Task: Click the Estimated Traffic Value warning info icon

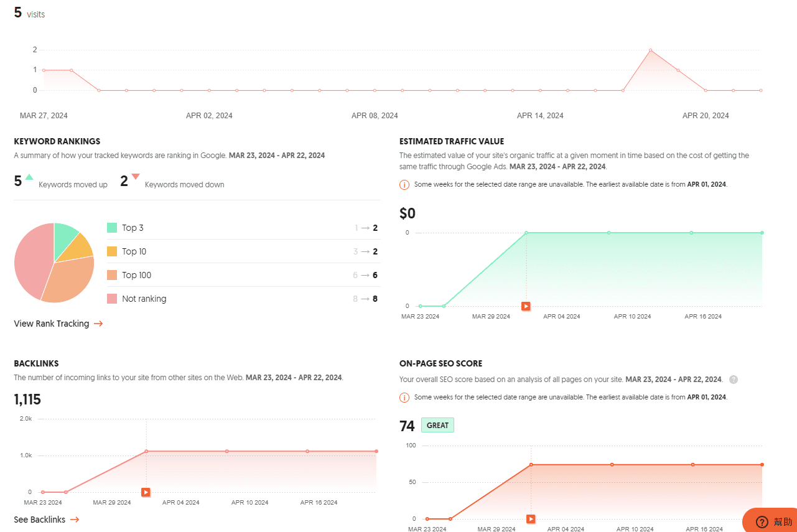Action: (x=404, y=185)
